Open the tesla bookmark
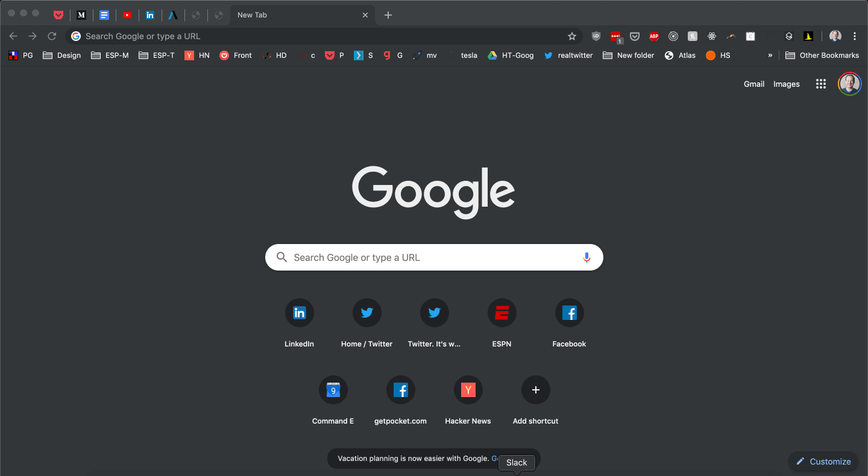The image size is (868, 476). pyautogui.click(x=462, y=55)
